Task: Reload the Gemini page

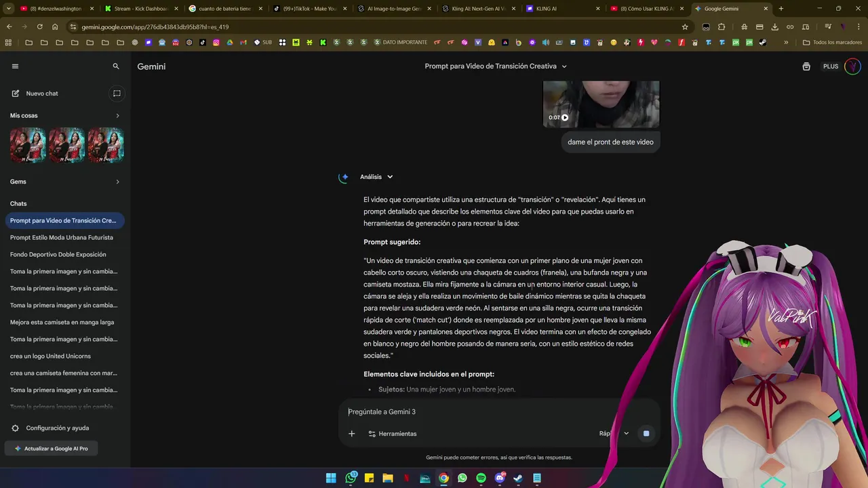Action: point(39,27)
